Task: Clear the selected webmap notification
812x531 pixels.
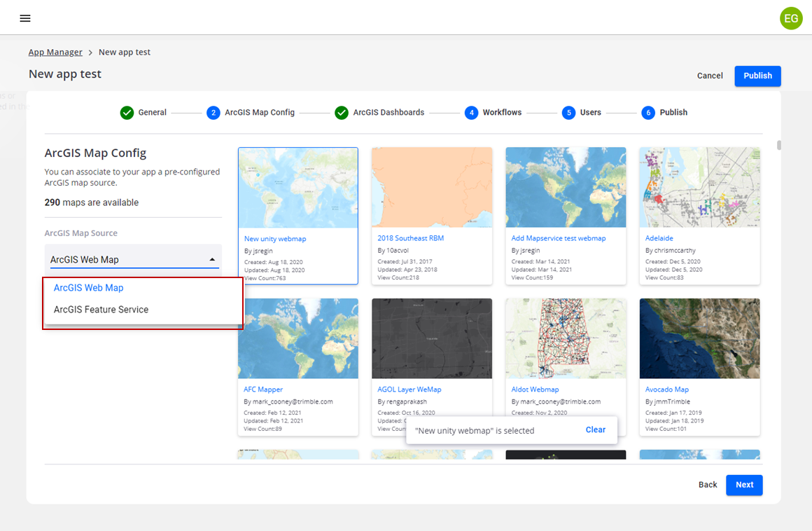Action: tap(595, 430)
